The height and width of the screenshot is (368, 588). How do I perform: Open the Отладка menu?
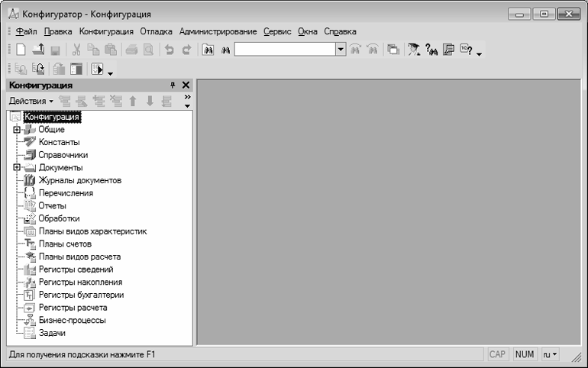[157, 31]
